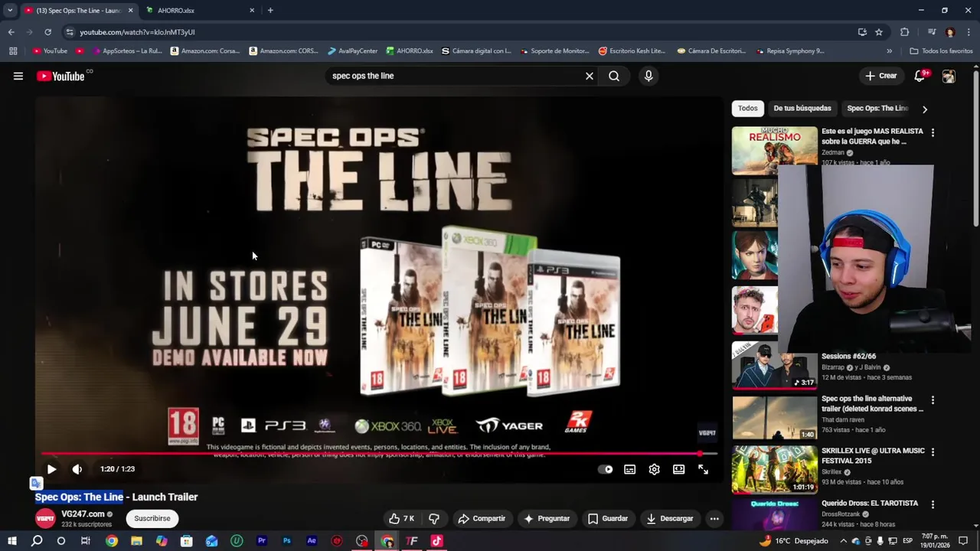Open MUCHO REALISMO video thumbnail
Image resolution: width=980 pixels, height=551 pixels.
(x=774, y=151)
